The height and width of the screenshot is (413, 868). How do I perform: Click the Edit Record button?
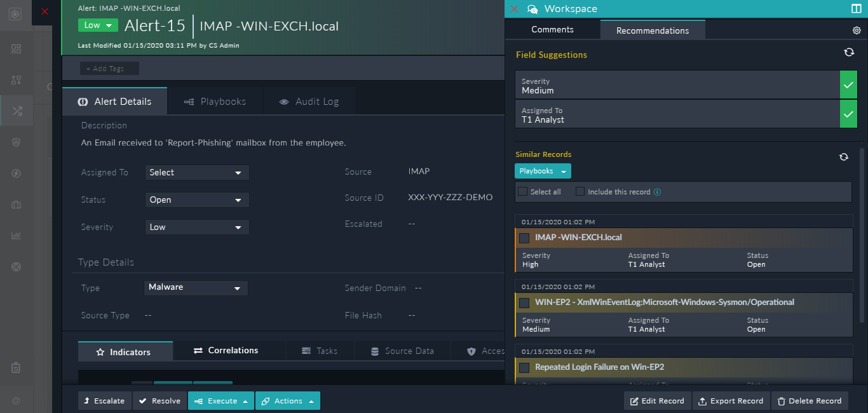658,401
